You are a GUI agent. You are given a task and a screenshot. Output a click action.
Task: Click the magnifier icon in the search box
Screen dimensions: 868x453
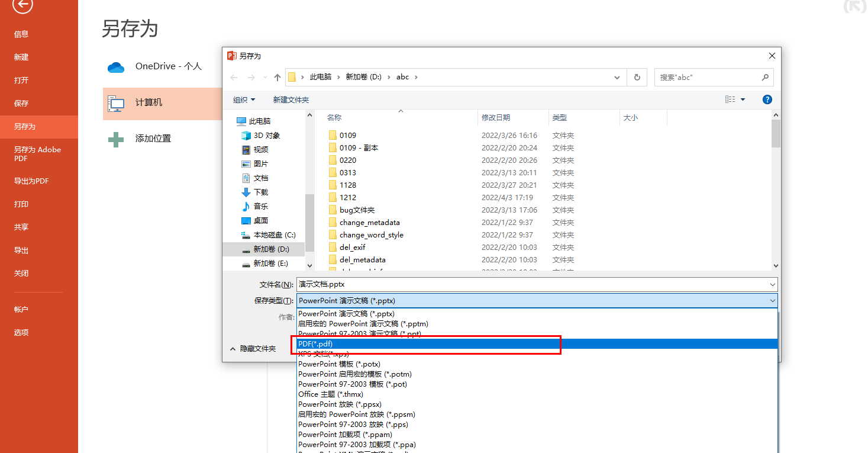[765, 78]
